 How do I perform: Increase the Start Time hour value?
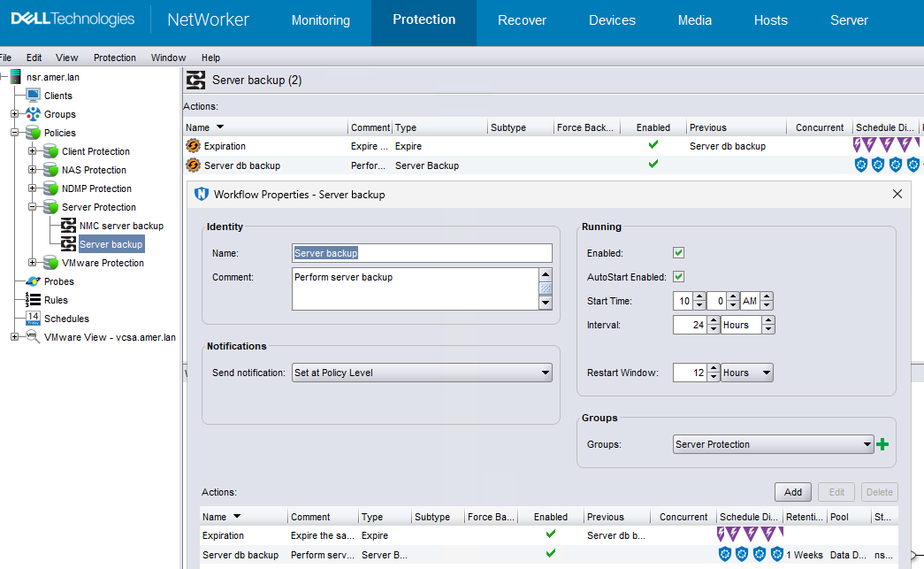coord(699,296)
